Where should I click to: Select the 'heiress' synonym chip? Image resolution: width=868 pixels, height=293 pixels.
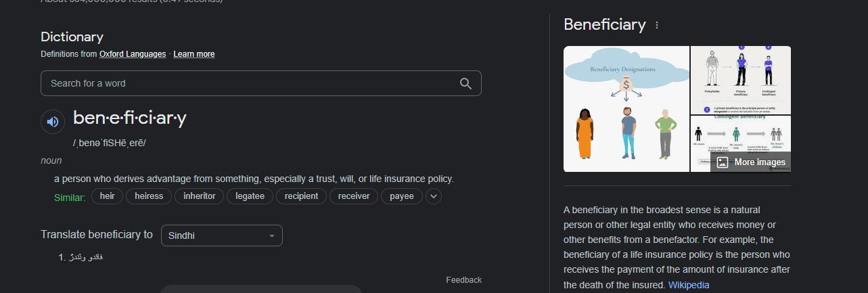click(149, 196)
